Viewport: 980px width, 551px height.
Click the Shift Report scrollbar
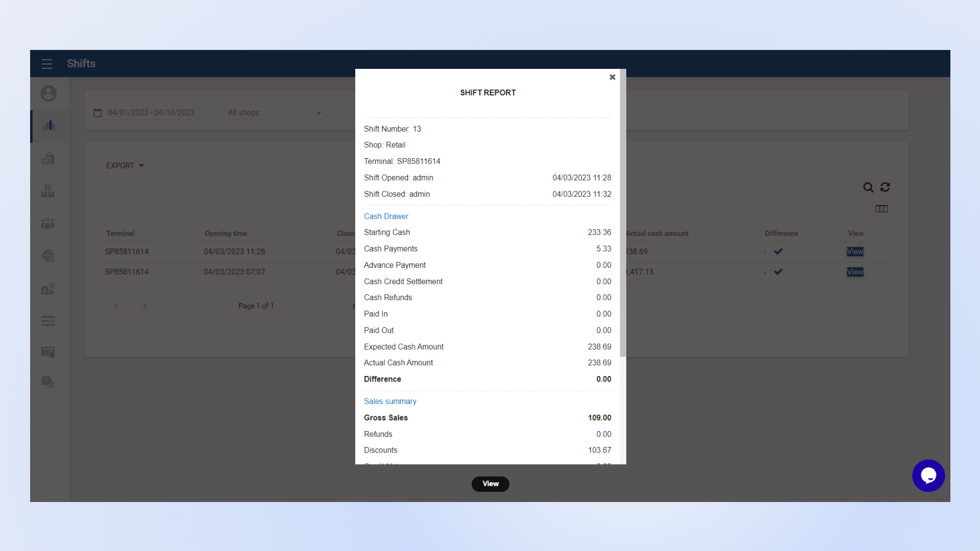click(623, 214)
